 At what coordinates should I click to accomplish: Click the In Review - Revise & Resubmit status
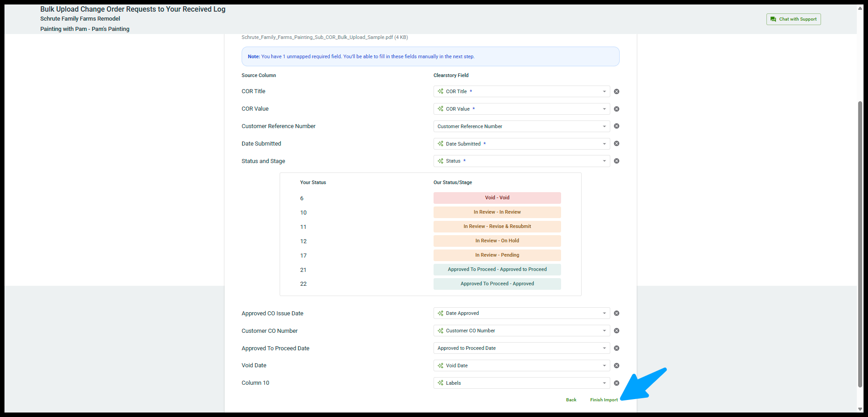497,227
